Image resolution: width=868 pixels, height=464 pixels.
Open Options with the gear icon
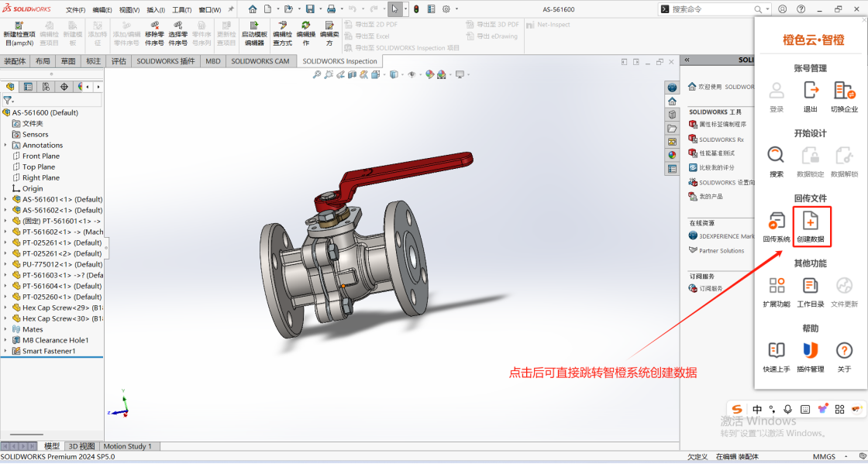(446, 9)
